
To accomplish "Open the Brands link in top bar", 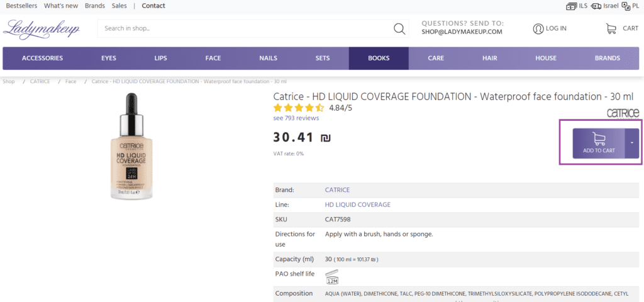I will coord(95,6).
